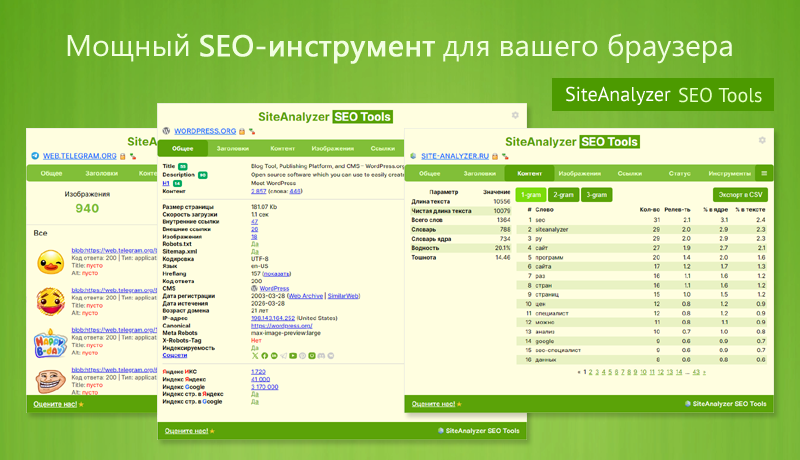Click the Соцсети link
Screen dimensions: 800x460
click(174, 355)
